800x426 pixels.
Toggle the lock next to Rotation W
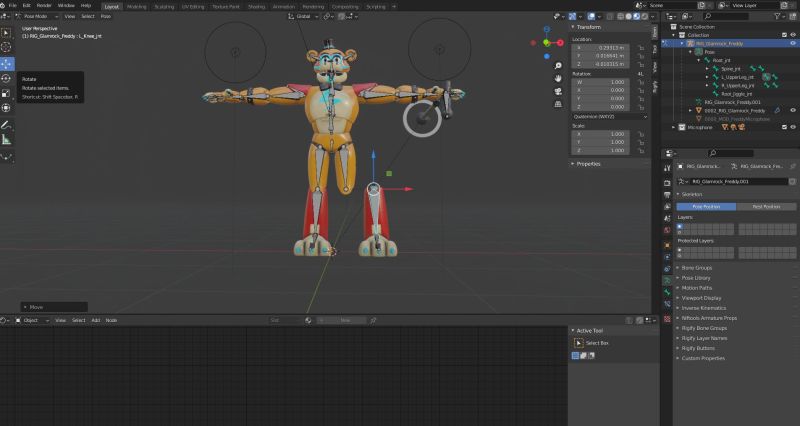tap(641, 82)
